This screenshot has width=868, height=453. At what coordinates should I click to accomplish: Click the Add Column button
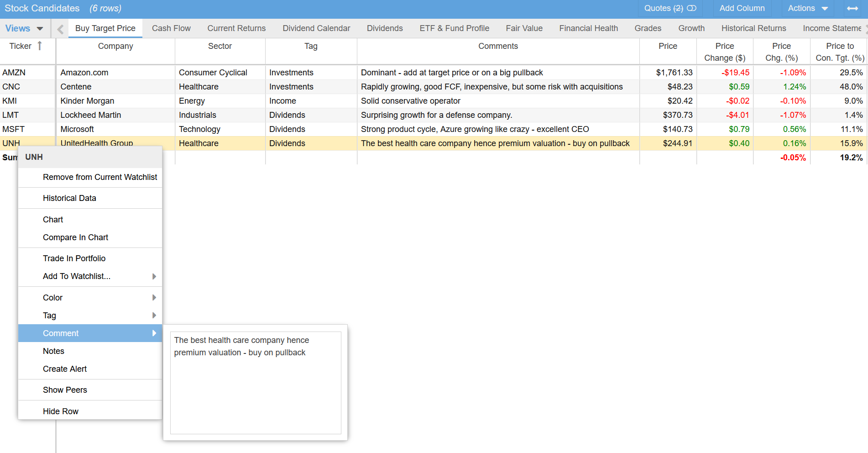click(x=742, y=8)
